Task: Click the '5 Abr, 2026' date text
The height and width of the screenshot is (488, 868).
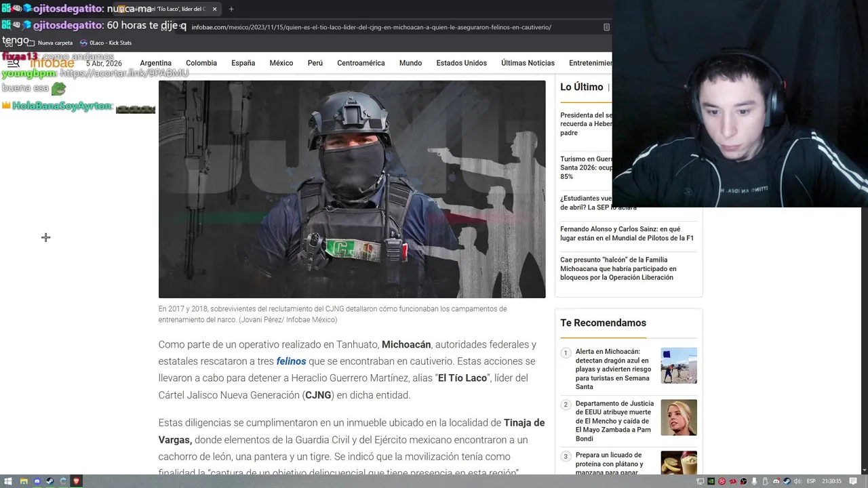Action: [104, 63]
